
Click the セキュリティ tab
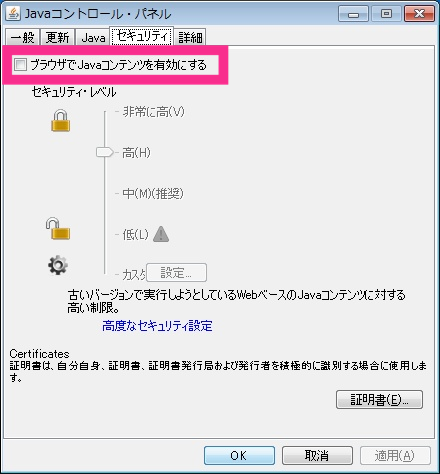(x=142, y=36)
